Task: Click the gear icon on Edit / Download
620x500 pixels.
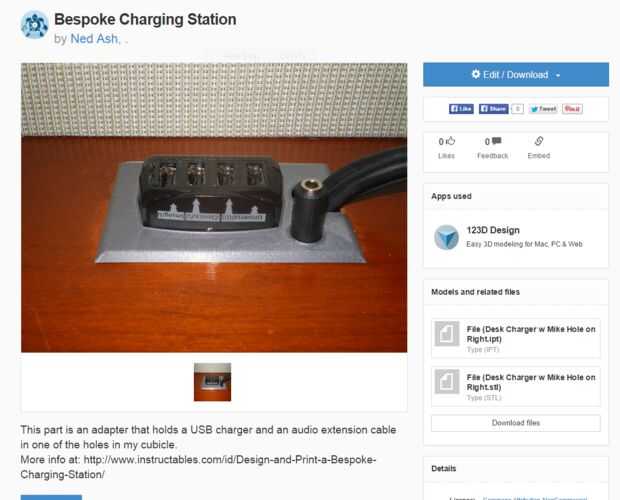Action: point(476,74)
